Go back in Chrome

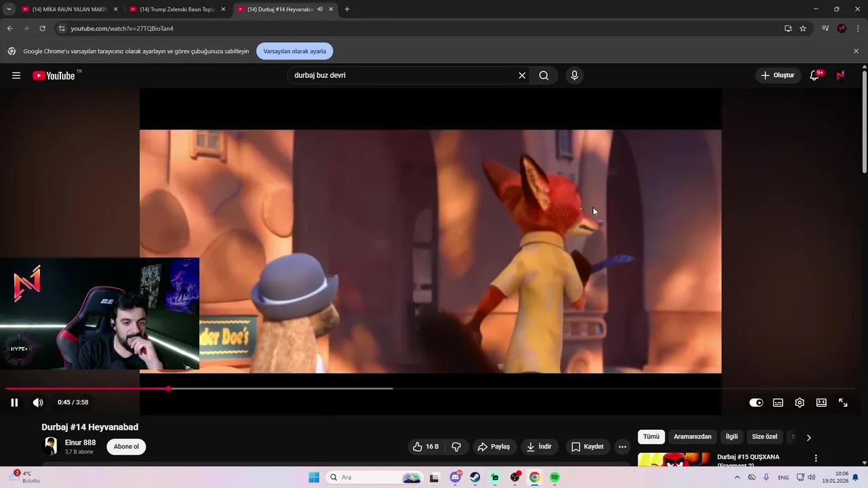point(9,28)
